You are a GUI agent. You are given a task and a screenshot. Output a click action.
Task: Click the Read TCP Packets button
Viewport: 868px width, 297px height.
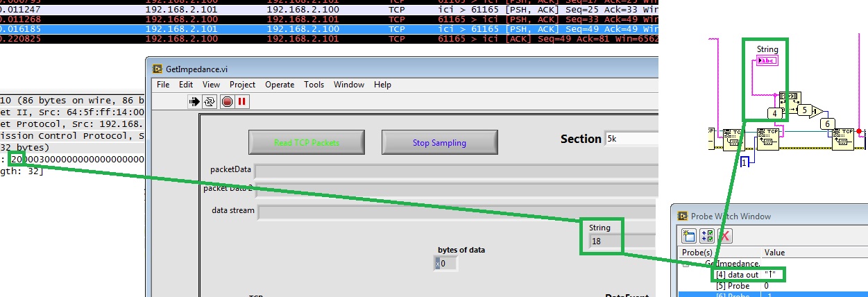point(306,142)
